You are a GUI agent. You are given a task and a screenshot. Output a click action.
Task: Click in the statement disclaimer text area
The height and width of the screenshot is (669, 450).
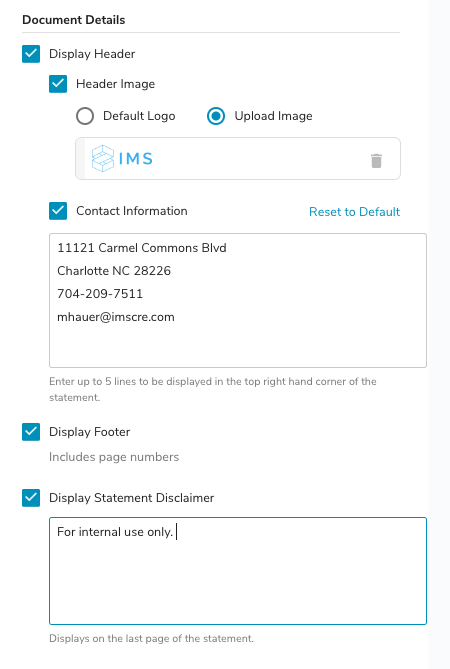[x=238, y=571]
